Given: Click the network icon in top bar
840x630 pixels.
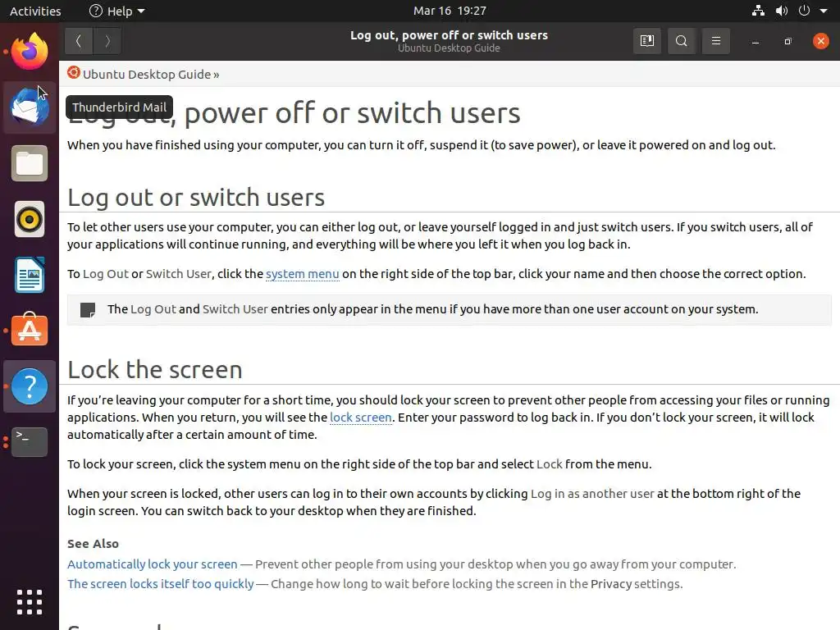Looking at the screenshot, I should tap(758, 11).
